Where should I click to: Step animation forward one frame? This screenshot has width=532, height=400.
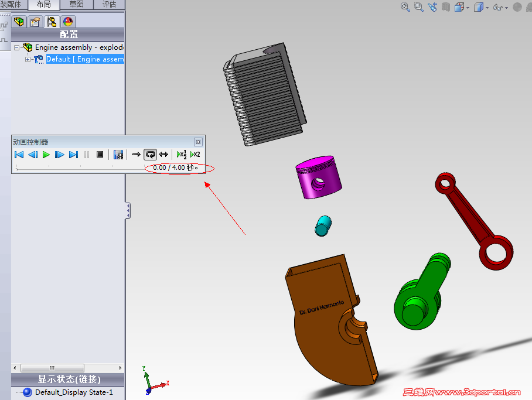coord(59,155)
